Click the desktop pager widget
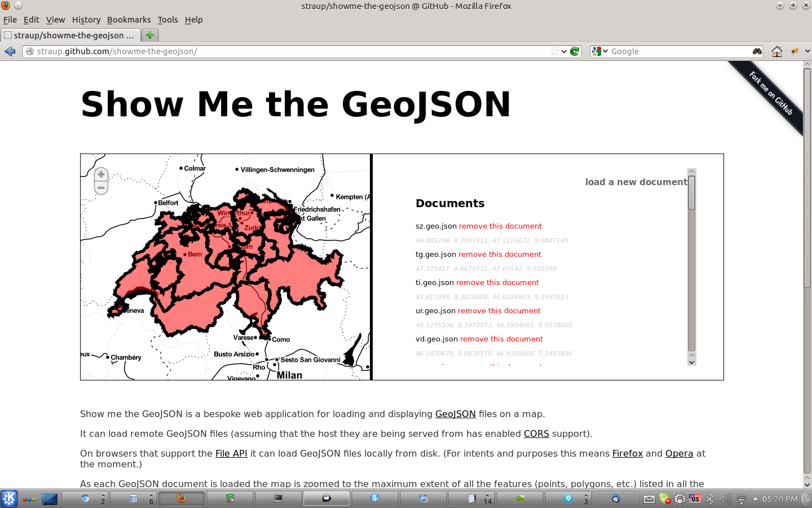812x508 pixels. coord(50,499)
